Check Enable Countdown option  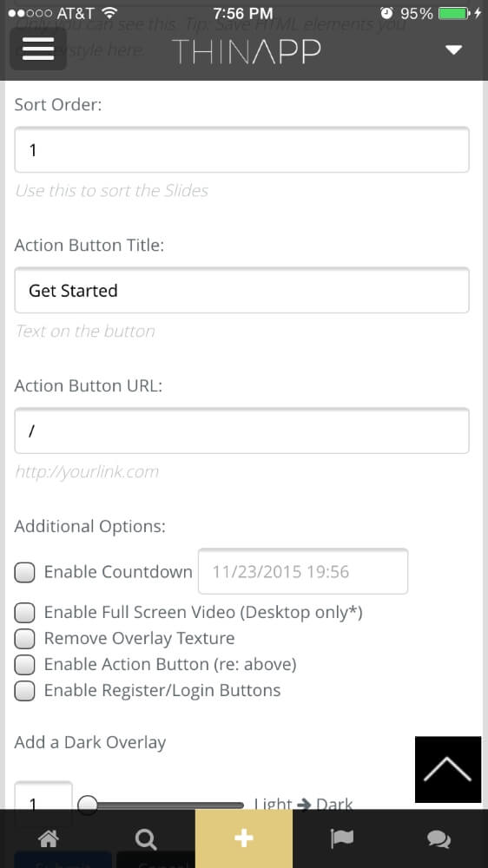pos(24,572)
